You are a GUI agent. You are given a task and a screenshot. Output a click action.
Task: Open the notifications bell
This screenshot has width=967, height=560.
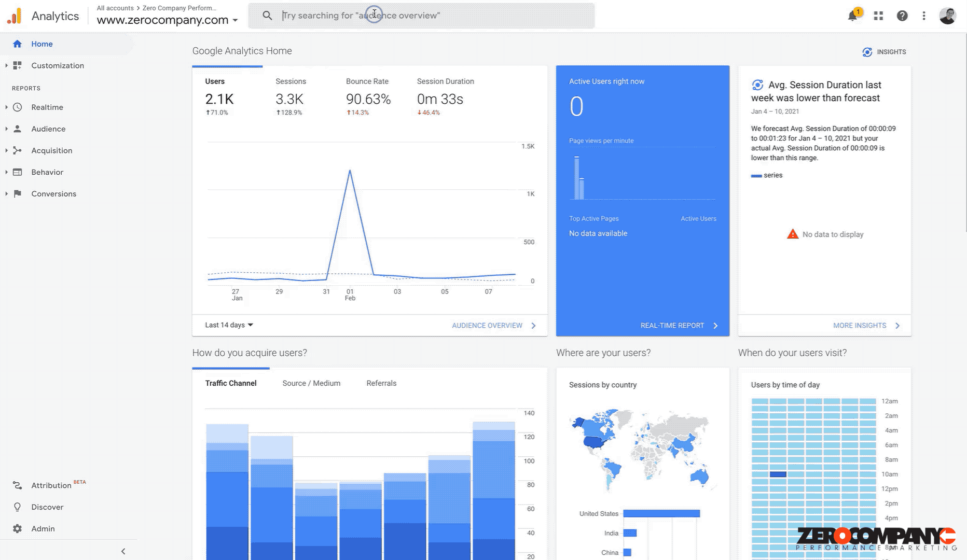click(x=852, y=16)
